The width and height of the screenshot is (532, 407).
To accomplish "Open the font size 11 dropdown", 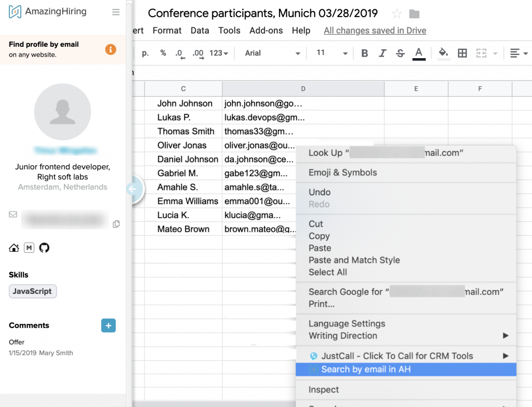I will (x=332, y=53).
